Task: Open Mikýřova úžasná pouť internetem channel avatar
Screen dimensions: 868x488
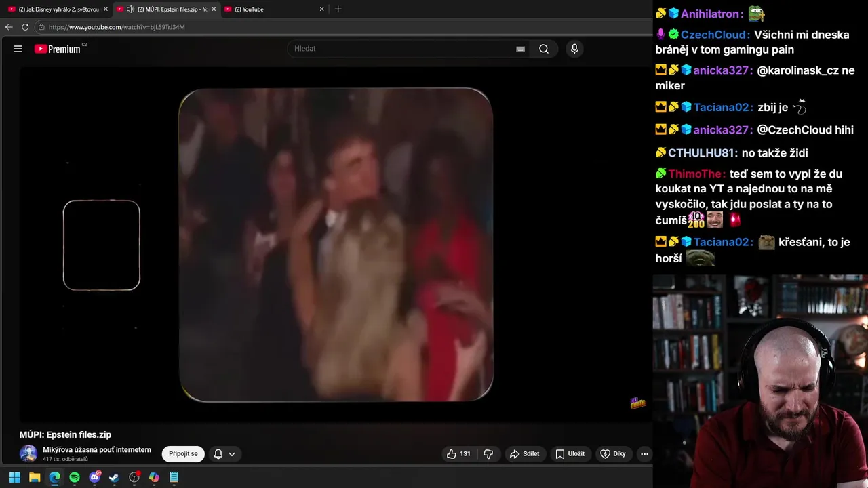Action: click(28, 454)
